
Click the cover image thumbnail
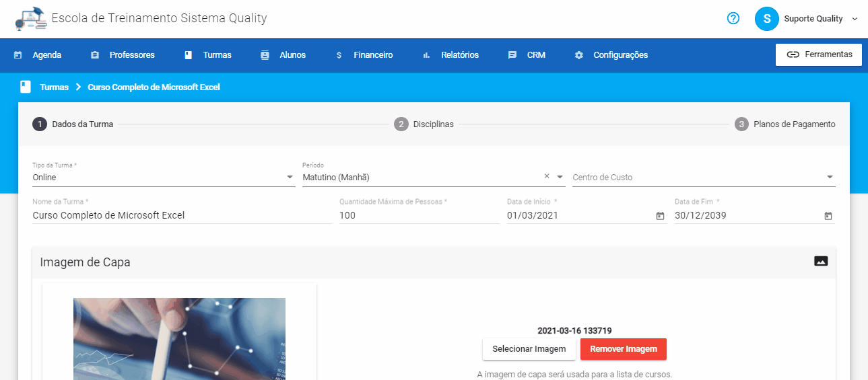(x=179, y=338)
